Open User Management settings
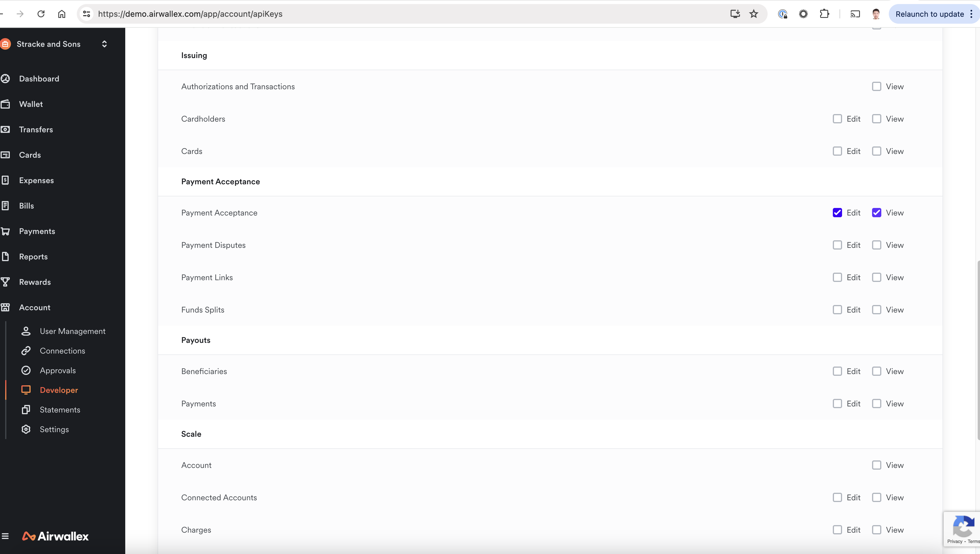 [x=73, y=331]
